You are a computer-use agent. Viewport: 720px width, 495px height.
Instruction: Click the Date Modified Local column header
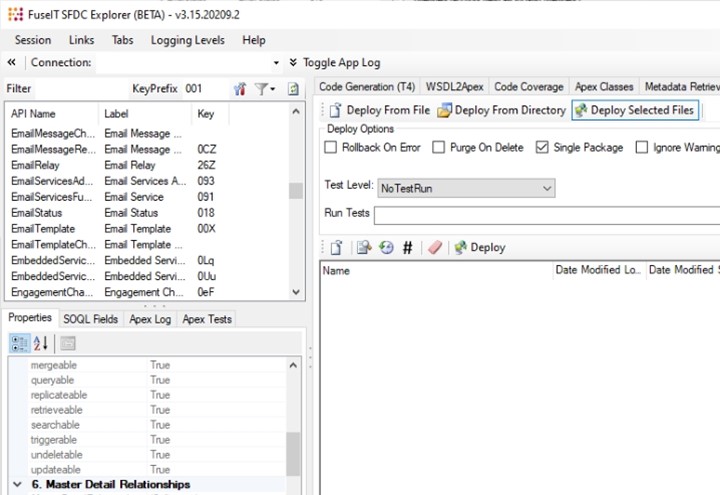[599, 270]
